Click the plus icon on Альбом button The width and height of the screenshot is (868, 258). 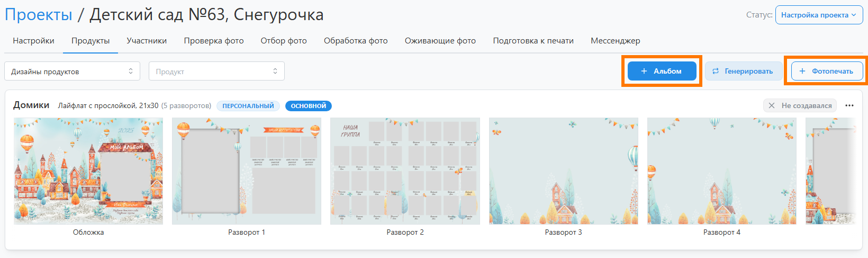click(x=644, y=71)
